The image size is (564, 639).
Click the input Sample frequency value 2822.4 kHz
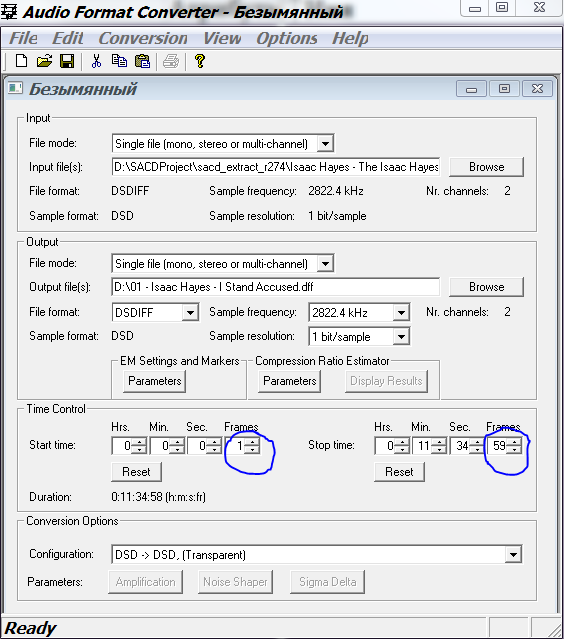336,191
